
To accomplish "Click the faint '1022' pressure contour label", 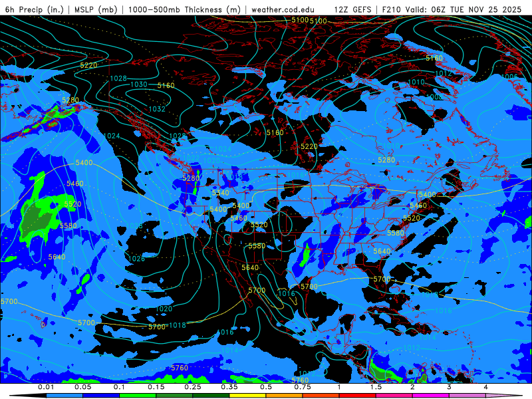I will pyautogui.click(x=191, y=158).
